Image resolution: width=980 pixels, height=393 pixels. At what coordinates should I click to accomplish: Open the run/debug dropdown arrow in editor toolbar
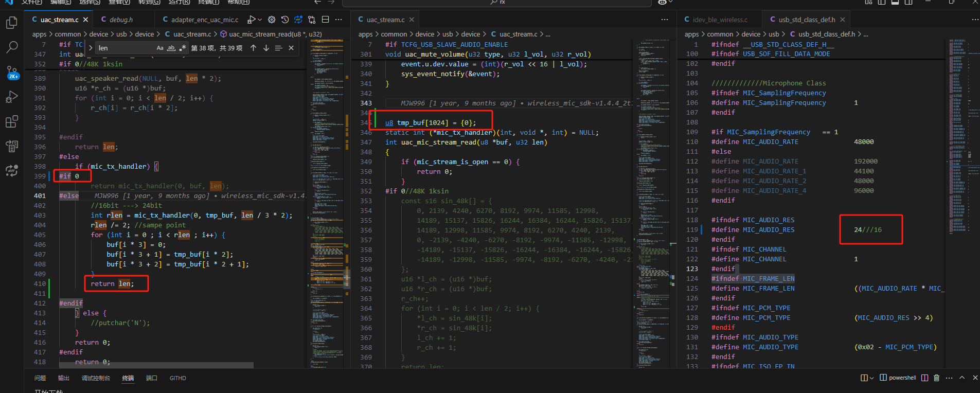(x=260, y=20)
